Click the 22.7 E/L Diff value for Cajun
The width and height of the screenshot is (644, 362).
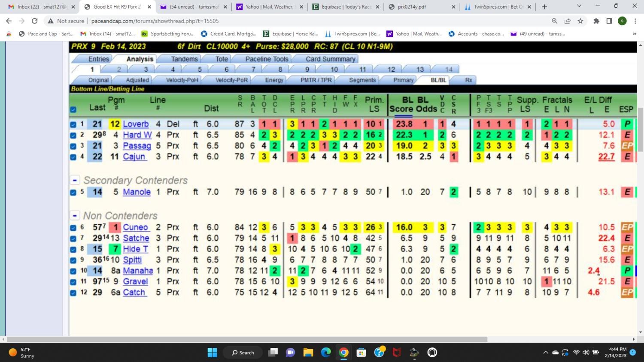(x=606, y=157)
